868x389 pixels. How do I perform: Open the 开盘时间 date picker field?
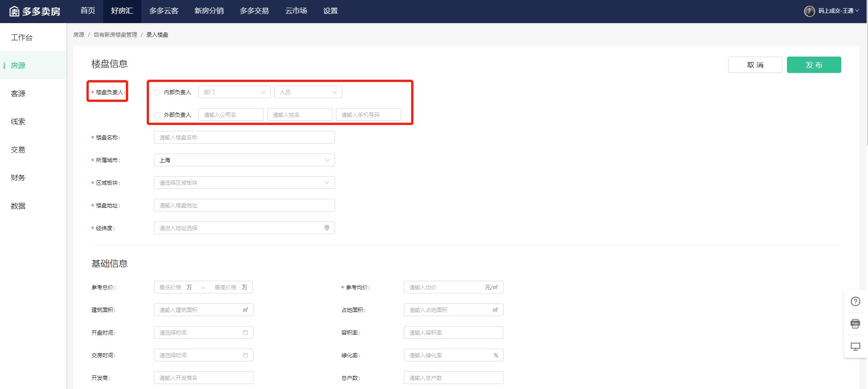coord(204,332)
